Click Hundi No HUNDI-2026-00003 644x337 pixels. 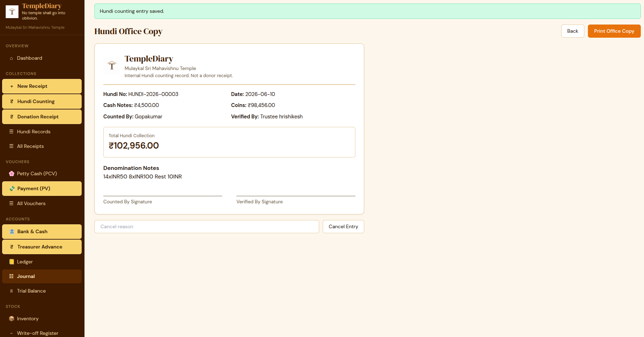click(141, 94)
